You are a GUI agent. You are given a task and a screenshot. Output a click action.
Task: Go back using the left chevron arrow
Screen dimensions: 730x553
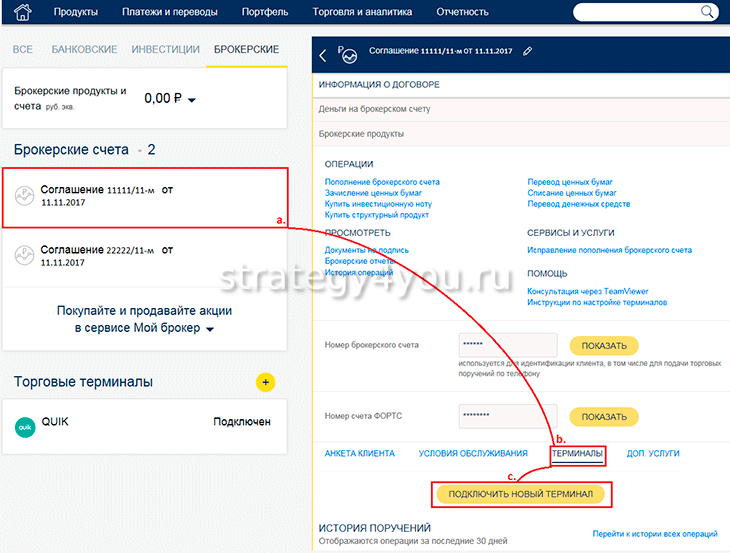click(323, 55)
